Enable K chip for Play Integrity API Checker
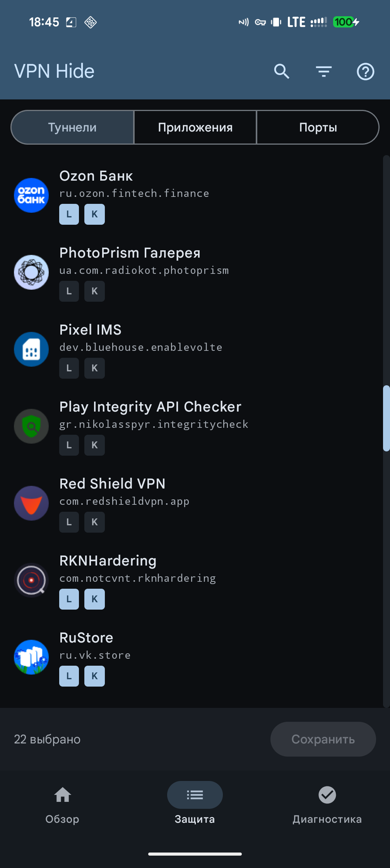Screen dimensions: 390x868 [x=94, y=445]
